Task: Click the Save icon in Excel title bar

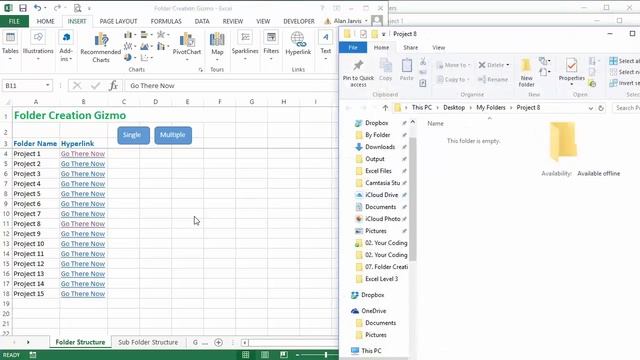Action: coord(23,8)
